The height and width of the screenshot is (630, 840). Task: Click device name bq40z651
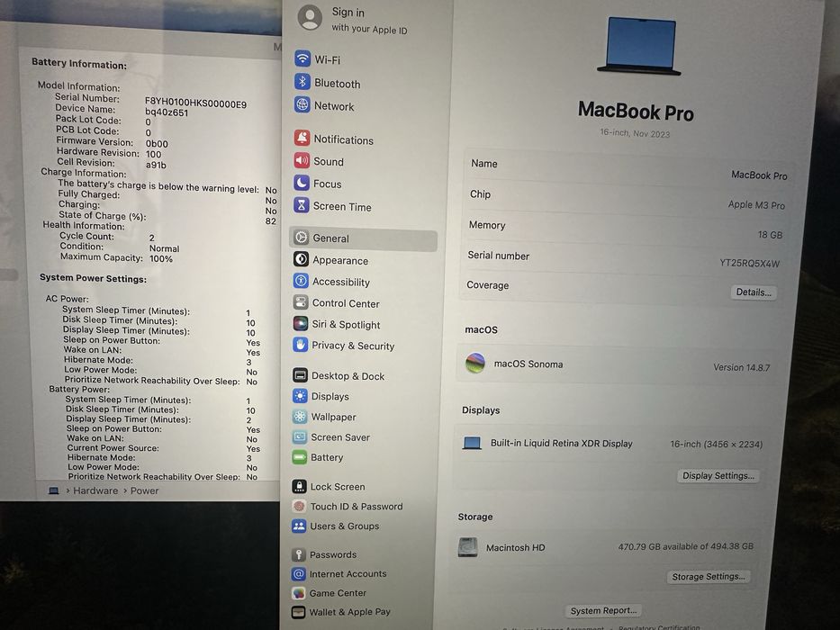(x=167, y=112)
